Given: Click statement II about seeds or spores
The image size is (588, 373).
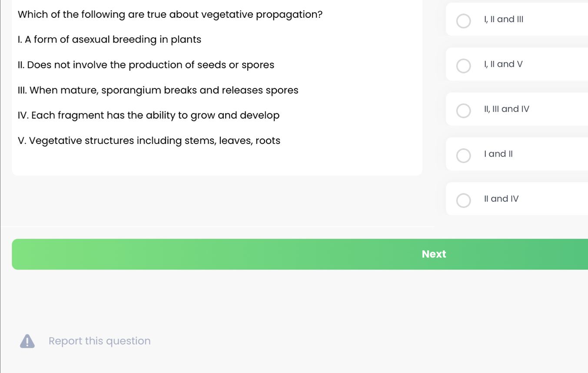Looking at the screenshot, I should pos(146,65).
